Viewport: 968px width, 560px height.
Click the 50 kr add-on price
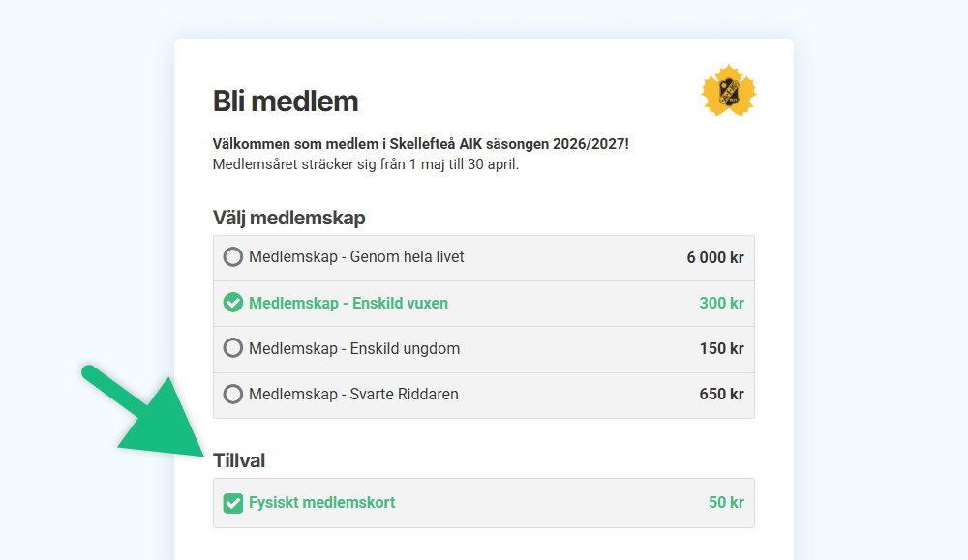tap(726, 503)
